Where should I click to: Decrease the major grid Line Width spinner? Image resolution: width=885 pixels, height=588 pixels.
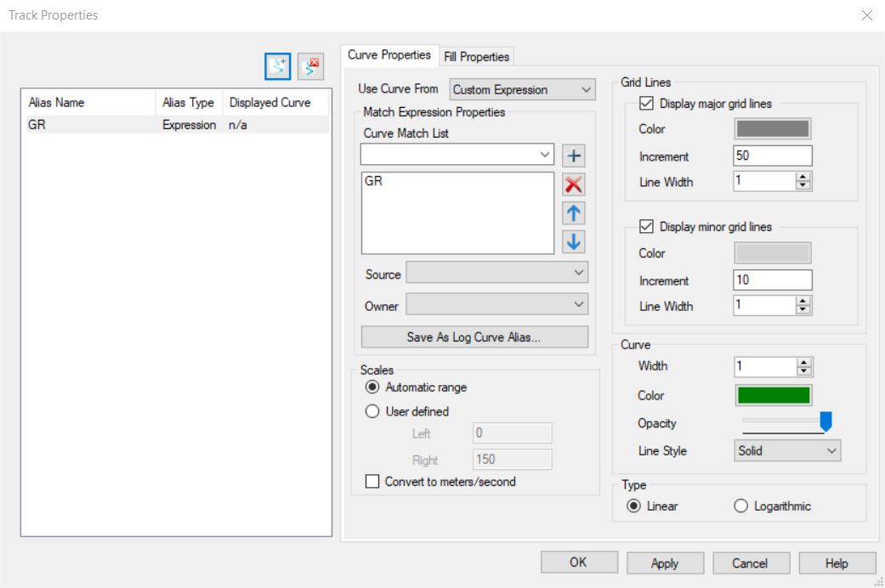coord(803,185)
